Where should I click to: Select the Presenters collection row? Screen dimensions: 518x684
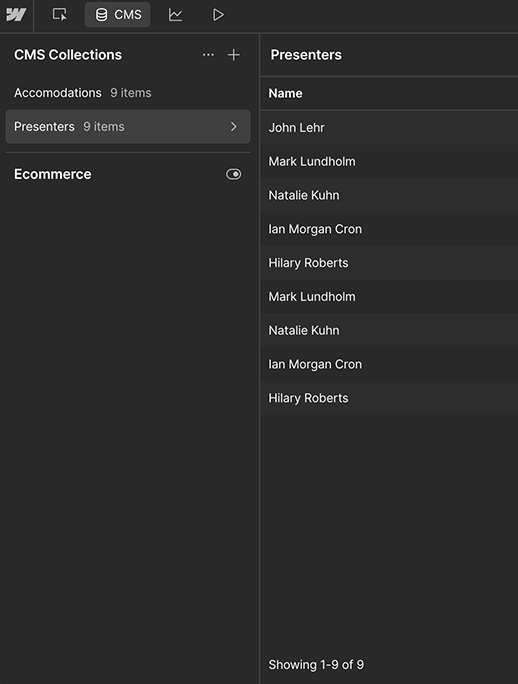point(128,127)
